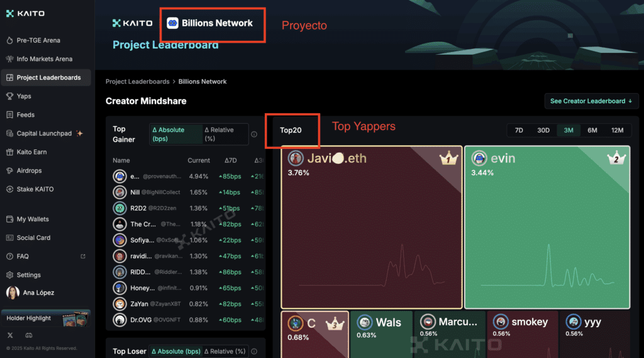
Task: Click the Discord icon in sidebar footer
Action: coord(29,335)
